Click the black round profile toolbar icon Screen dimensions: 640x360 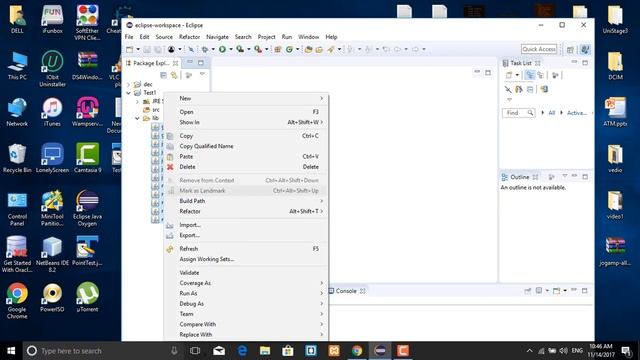pyautogui.click(x=171, y=49)
